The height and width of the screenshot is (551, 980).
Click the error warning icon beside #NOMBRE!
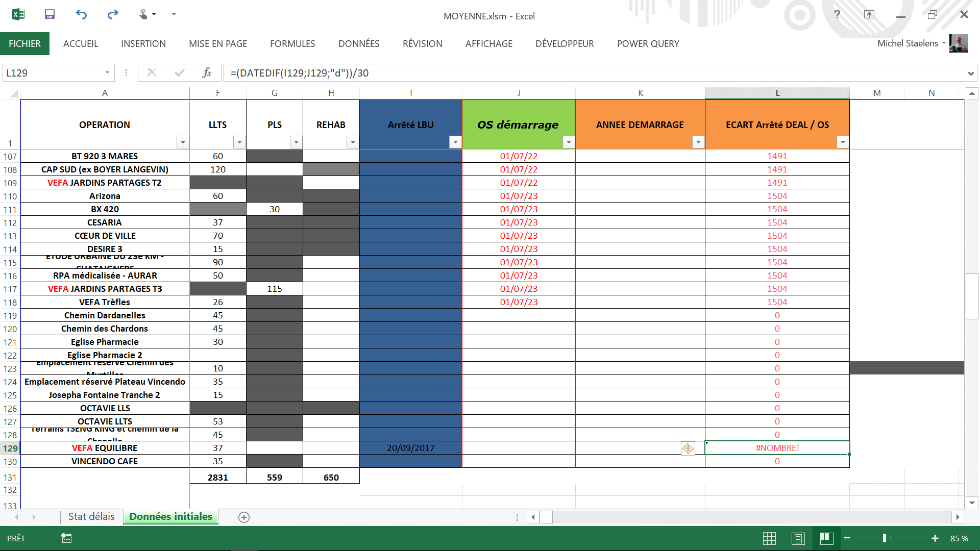point(688,448)
